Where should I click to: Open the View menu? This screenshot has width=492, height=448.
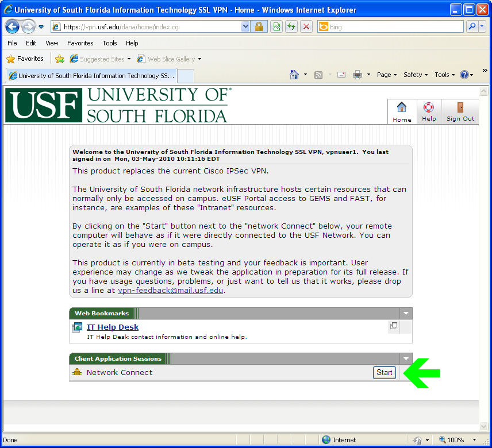52,43
